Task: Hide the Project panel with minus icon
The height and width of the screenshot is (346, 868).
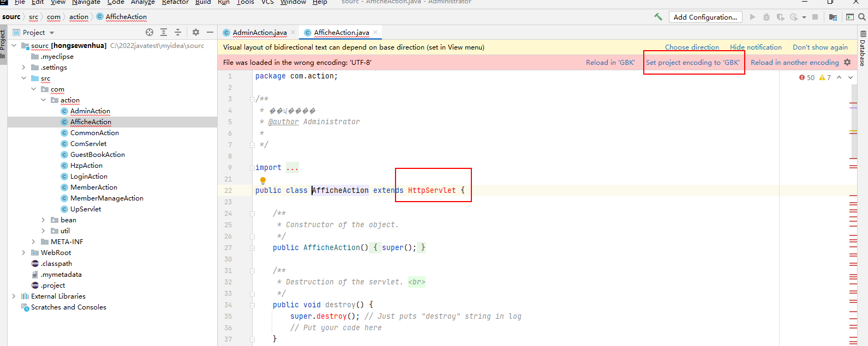Action: tap(210, 32)
